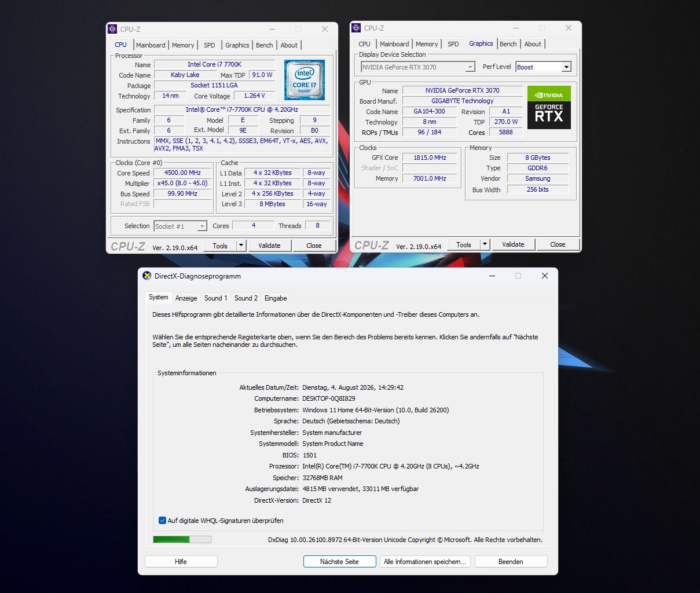700x593 pixels.
Task: Click the Beenden button
Action: tap(511, 562)
